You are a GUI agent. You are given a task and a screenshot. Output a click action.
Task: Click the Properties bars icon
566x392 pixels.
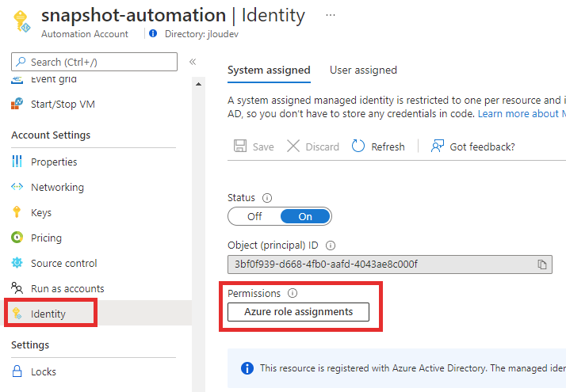tap(17, 162)
